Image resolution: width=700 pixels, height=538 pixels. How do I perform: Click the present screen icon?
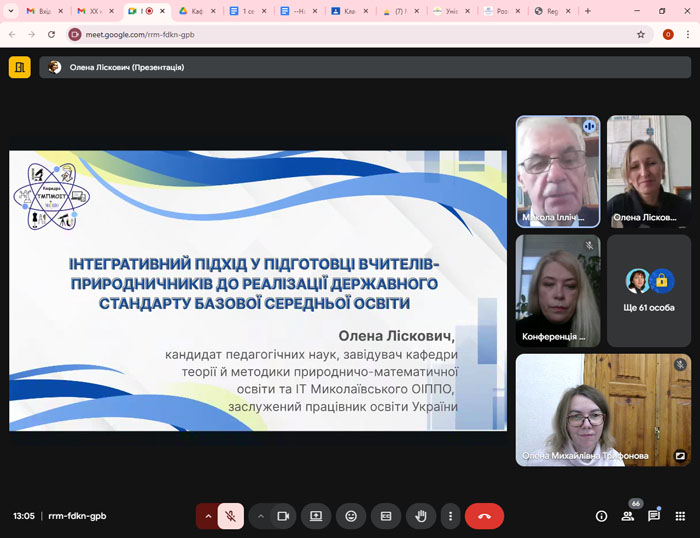pos(316,516)
